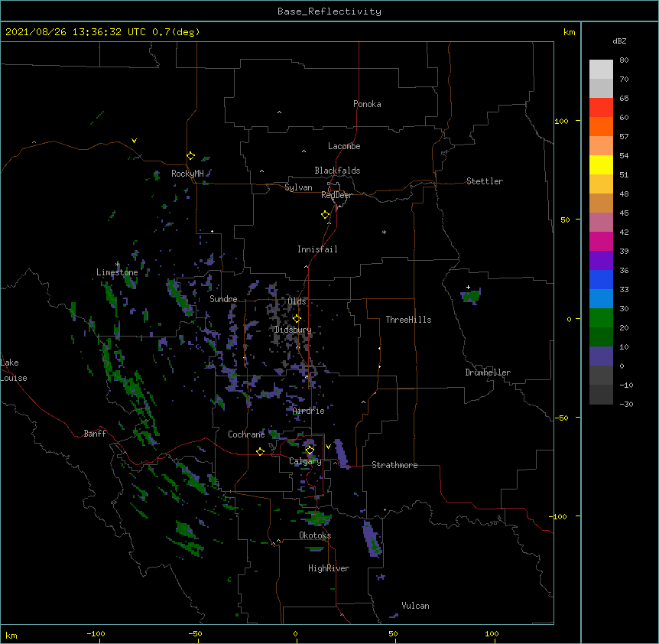
Task: Click the -100 tick on horizontal axis
Action: tap(96, 633)
